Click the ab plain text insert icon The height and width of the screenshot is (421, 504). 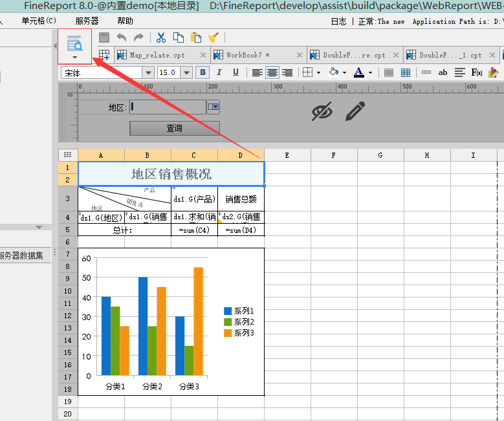click(x=443, y=72)
